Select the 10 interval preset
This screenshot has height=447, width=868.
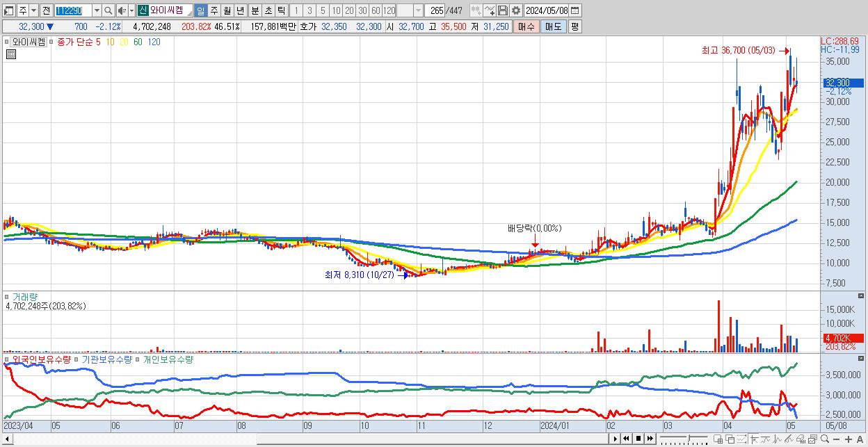click(x=336, y=10)
